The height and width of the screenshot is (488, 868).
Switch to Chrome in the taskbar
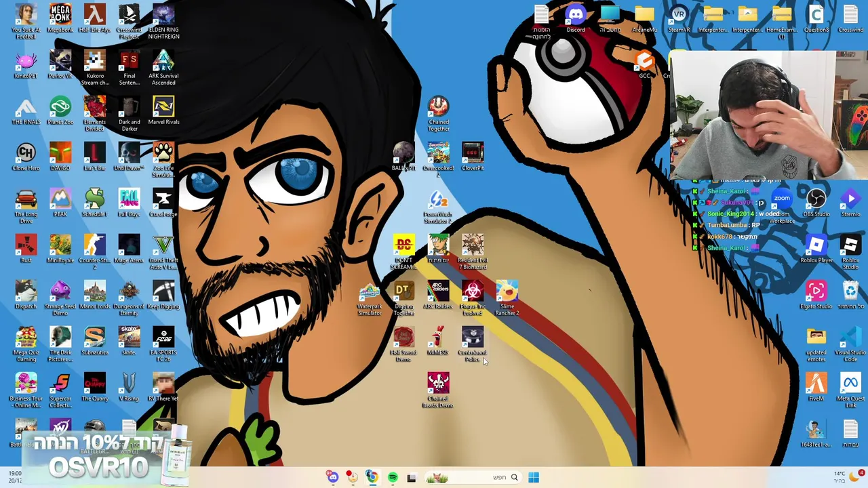(372, 477)
